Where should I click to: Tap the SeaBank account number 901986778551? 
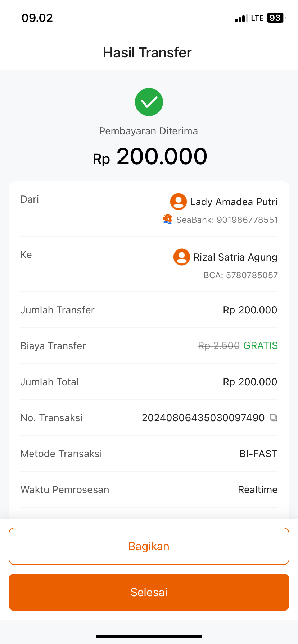[x=247, y=220]
